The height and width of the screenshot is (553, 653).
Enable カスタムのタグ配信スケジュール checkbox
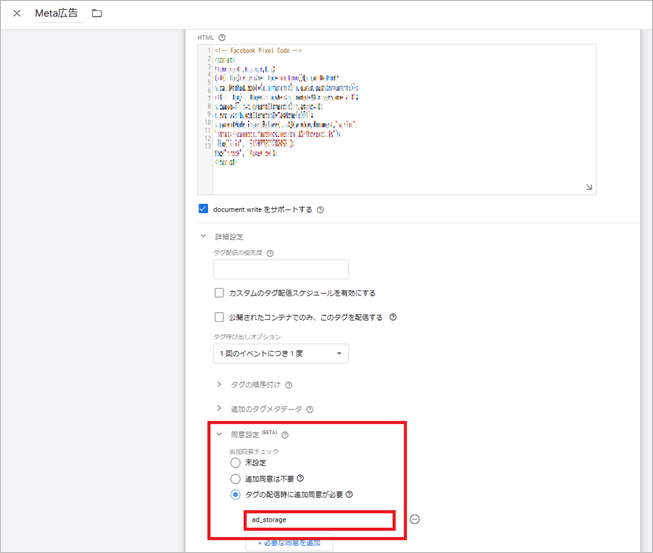click(x=219, y=293)
